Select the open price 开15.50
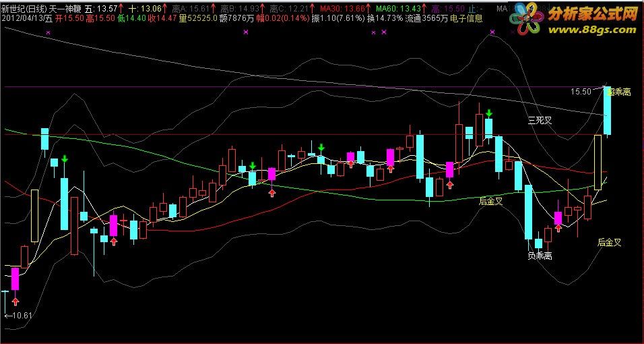 click(69, 18)
